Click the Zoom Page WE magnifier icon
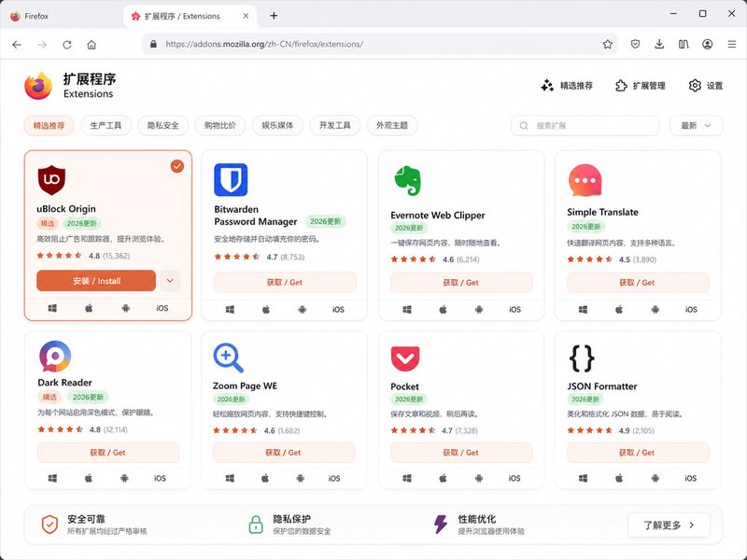This screenshot has height=560, width=747. pos(228,358)
